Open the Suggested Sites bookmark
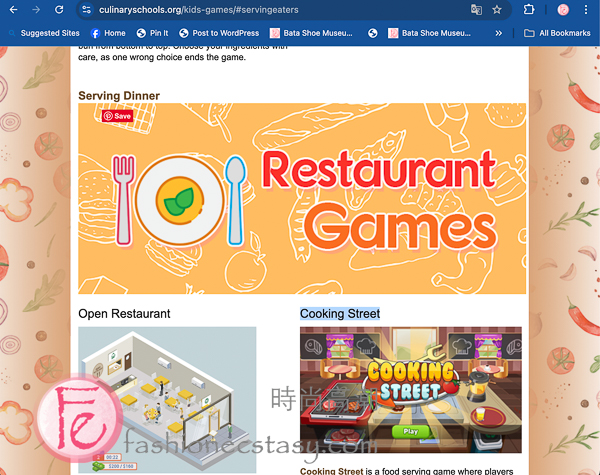Screen dimensions: 600x475 (45, 33)
